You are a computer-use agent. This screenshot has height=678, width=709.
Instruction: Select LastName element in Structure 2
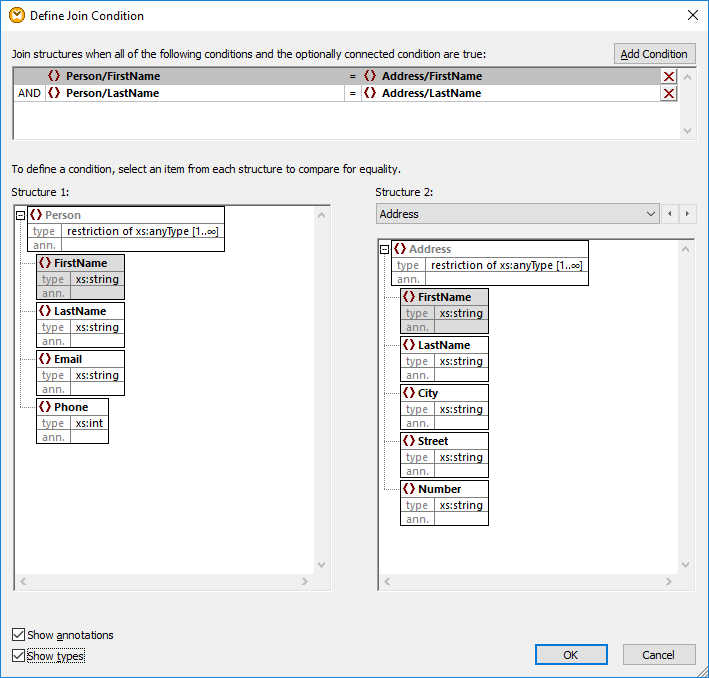443,345
